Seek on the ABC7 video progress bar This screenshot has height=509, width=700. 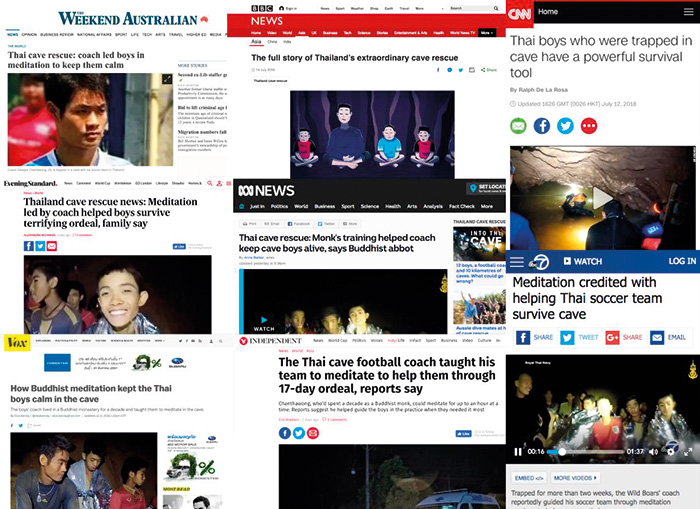coord(586,452)
